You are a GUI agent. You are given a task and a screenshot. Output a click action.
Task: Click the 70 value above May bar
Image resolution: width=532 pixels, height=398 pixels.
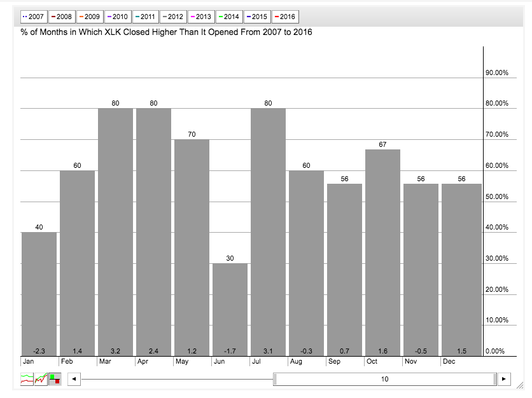(192, 134)
